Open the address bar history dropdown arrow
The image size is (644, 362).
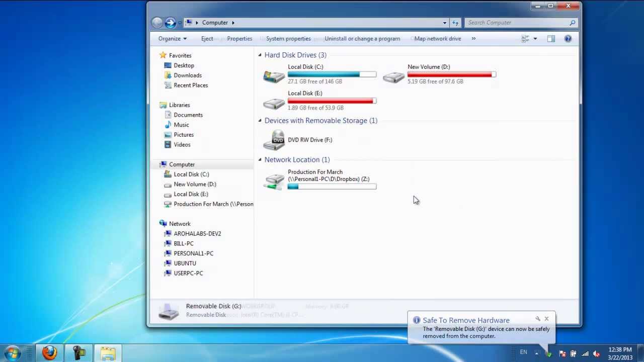[x=444, y=23]
